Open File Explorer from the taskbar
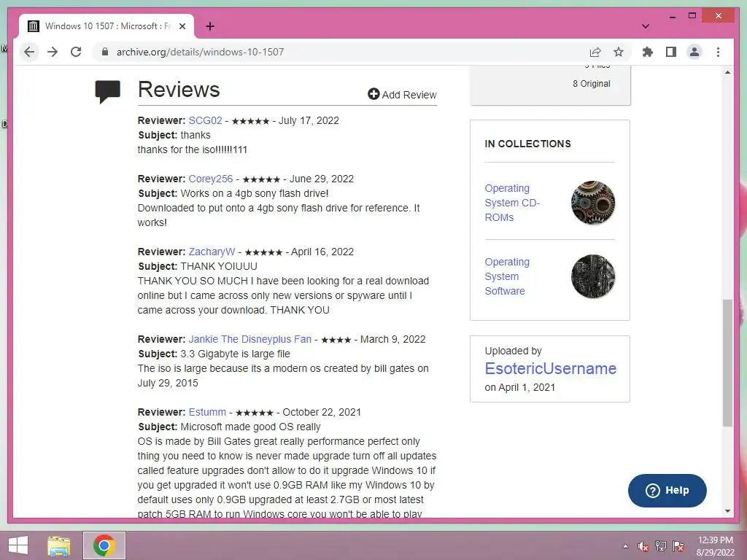Screen dimensions: 747x560 tap(58, 545)
